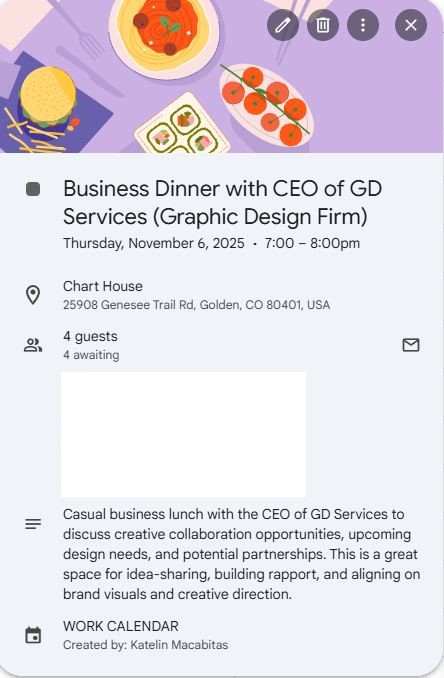
Task: Click the WORK CALENDAR label
Action: [x=121, y=626]
